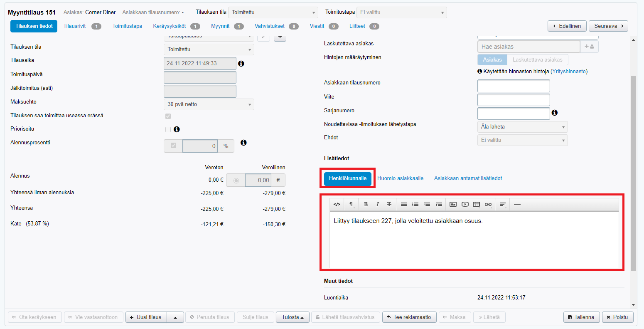Enable the Priorisoitu checkbox
Viewport: 644px width, 329px height.
coord(168,129)
